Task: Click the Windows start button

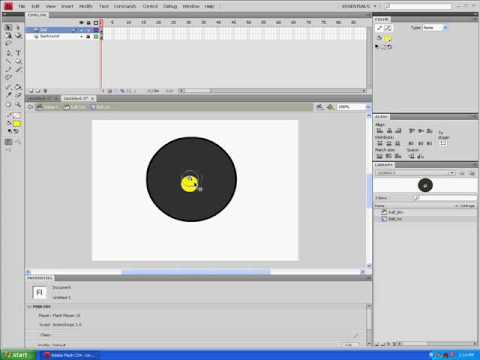Action: click(x=18, y=355)
